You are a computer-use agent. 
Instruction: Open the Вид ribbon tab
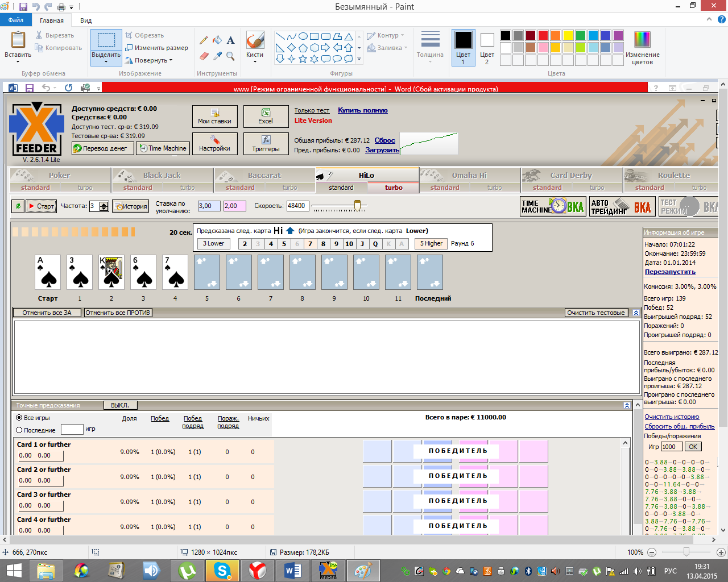tap(86, 20)
